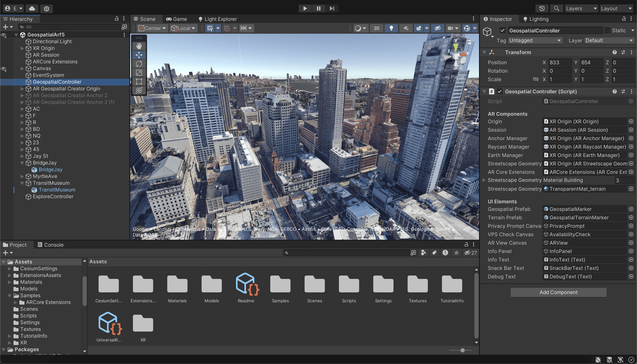Toggle scene lighting lightbulb icon
The height and width of the screenshot is (364, 637).
point(391,28)
